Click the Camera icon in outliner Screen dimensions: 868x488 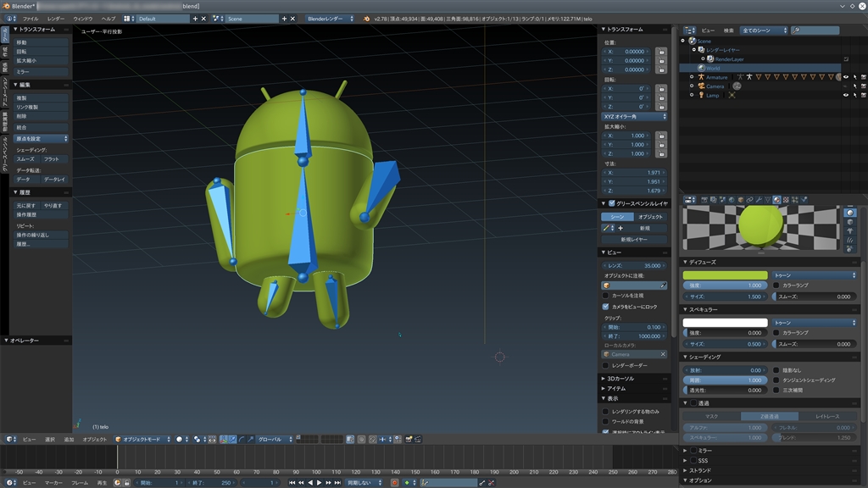click(x=701, y=86)
